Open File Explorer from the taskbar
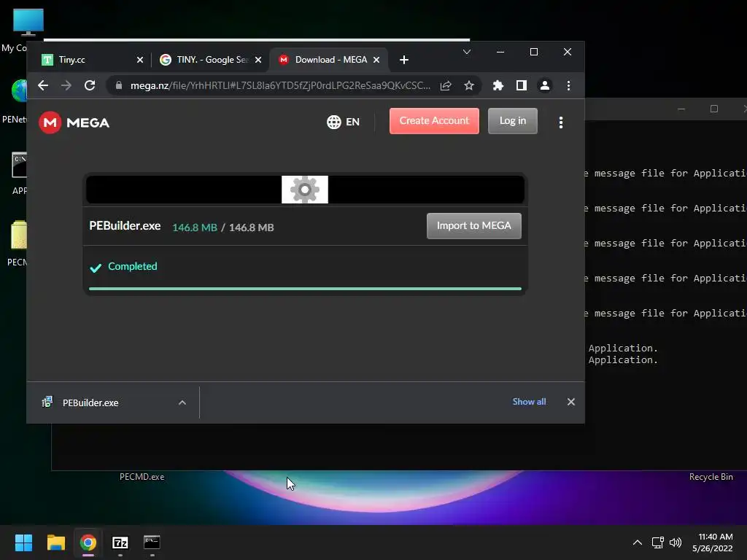The width and height of the screenshot is (747, 560). 55,542
